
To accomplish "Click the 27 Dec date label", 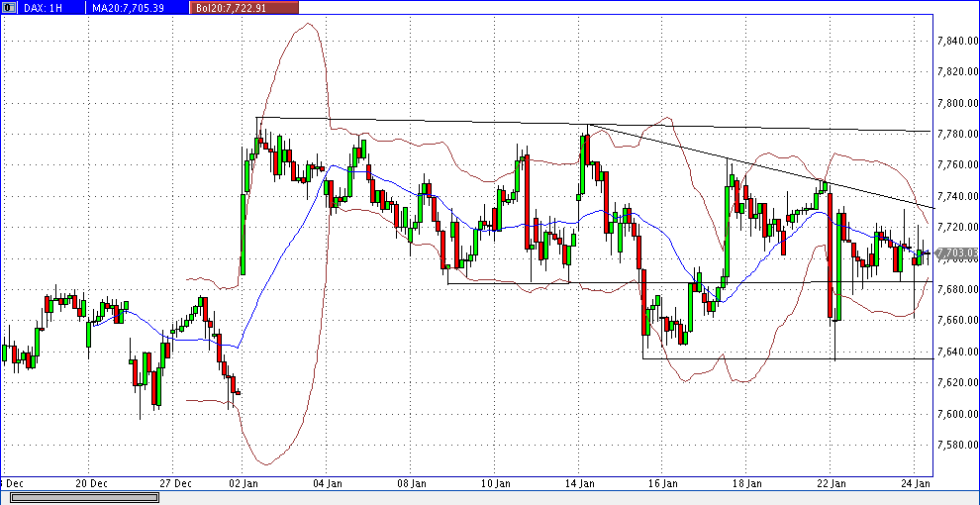I will (175, 483).
